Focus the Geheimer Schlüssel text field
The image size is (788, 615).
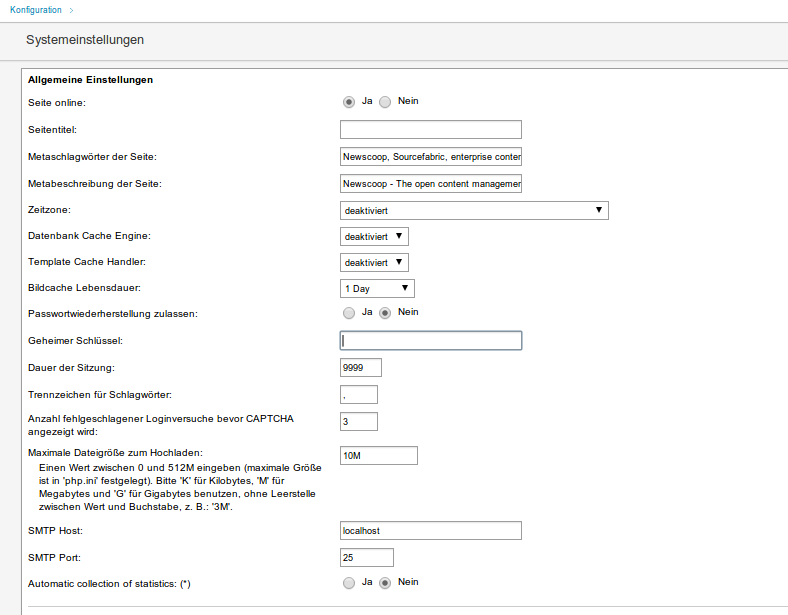pyautogui.click(x=431, y=341)
